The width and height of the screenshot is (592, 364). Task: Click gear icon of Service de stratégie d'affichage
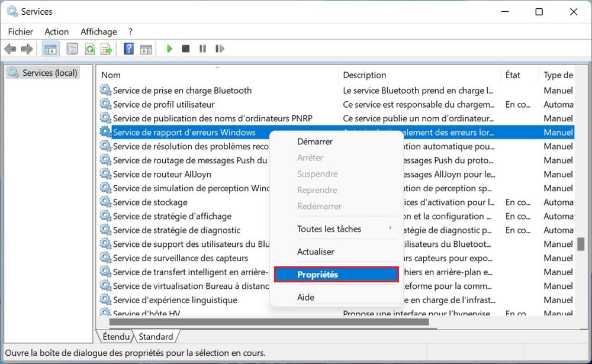tap(105, 216)
